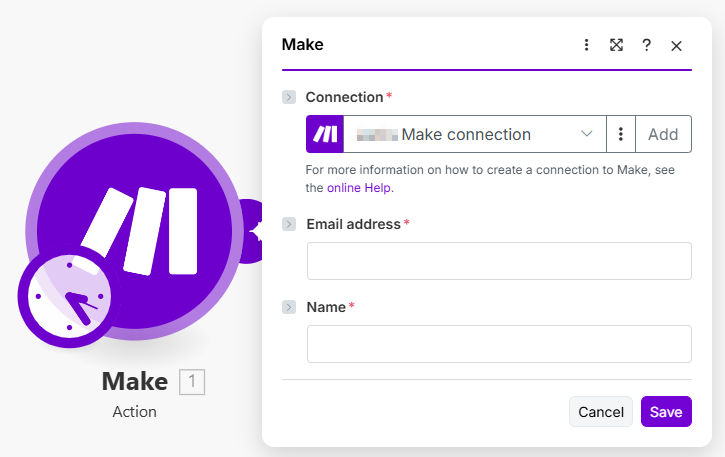Toggle mapping for the Email address field
The image size is (725, 457).
point(289,224)
